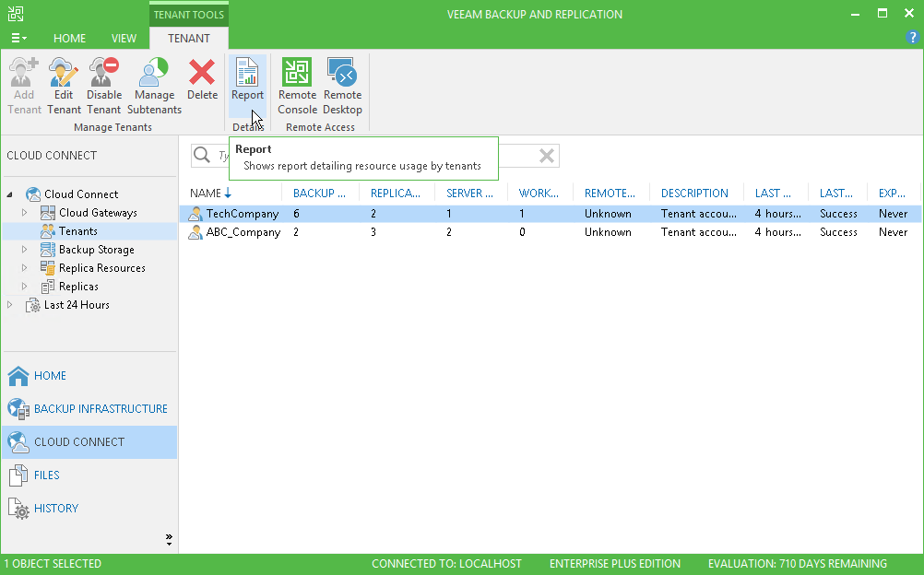
Task: Click Enterprise Plus Edition in status bar
Action: (x=615, y=564)
